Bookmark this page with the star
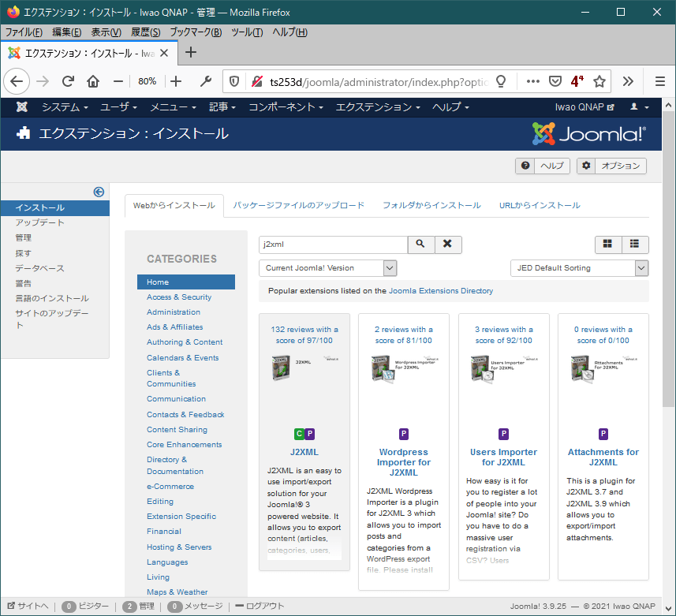The image size is (676, 616). [599, 81]
